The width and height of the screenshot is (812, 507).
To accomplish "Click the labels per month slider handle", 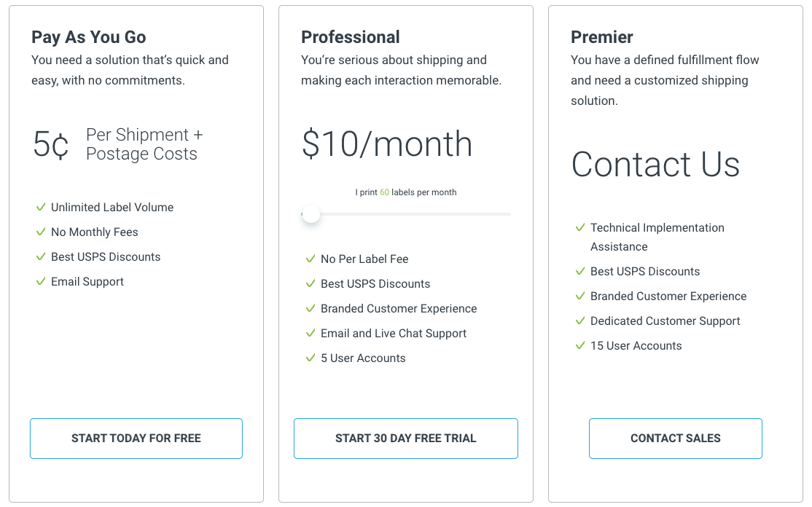I will tap(311, 214).
